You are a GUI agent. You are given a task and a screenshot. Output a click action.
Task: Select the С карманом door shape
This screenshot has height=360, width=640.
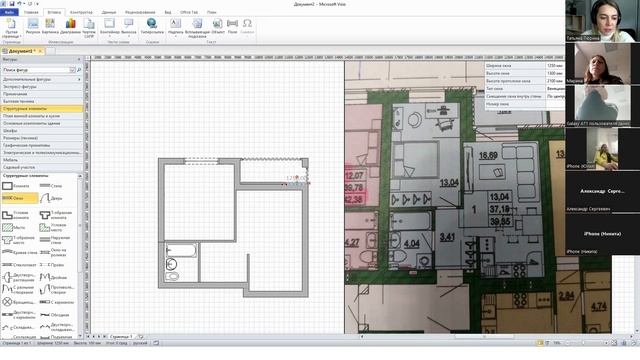pyautogui.click(x=56, y=302)
